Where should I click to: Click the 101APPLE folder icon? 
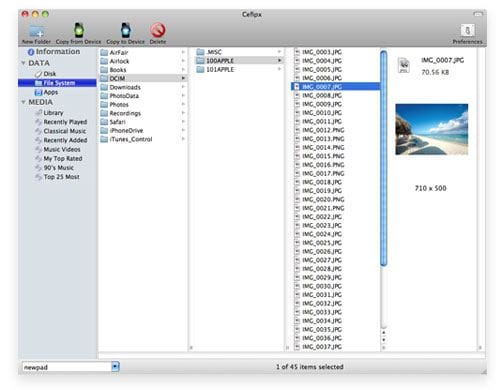pos(200,69)
